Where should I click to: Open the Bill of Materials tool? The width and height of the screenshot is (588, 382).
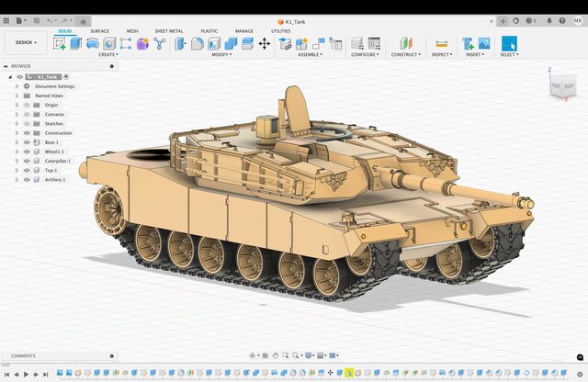click(x=335, y=43)
